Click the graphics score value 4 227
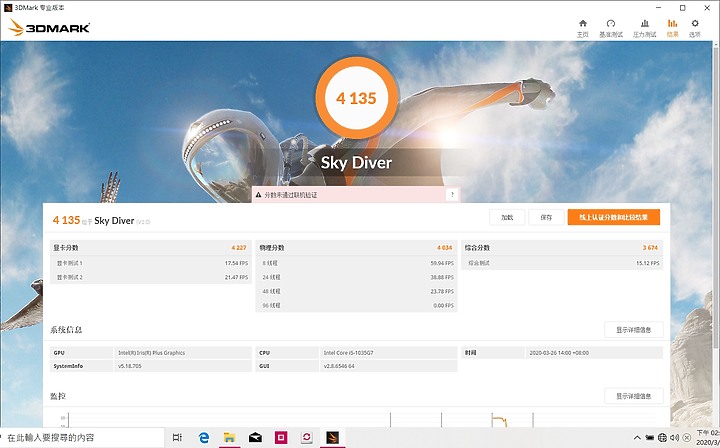Image resolution: width=720 pixels, height=448 pixels. pos(239,248)
